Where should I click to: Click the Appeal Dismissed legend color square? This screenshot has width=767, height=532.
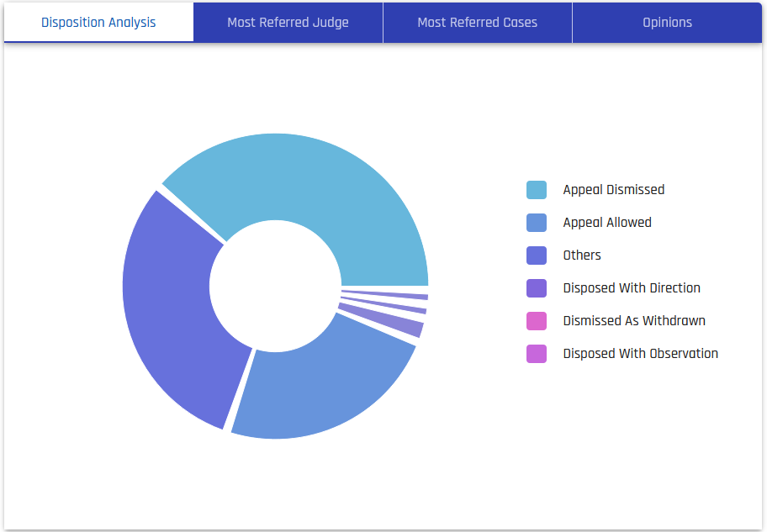coord(537,190)
